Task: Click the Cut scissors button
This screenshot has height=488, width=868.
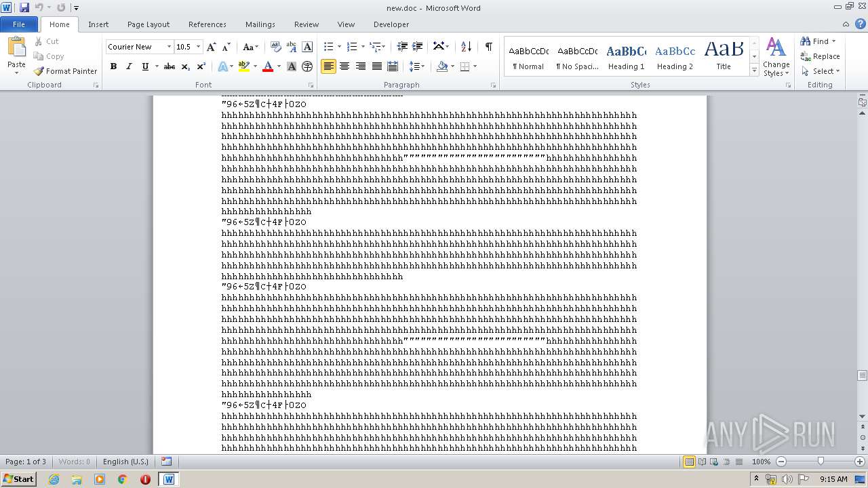Action: click(47, 41)
